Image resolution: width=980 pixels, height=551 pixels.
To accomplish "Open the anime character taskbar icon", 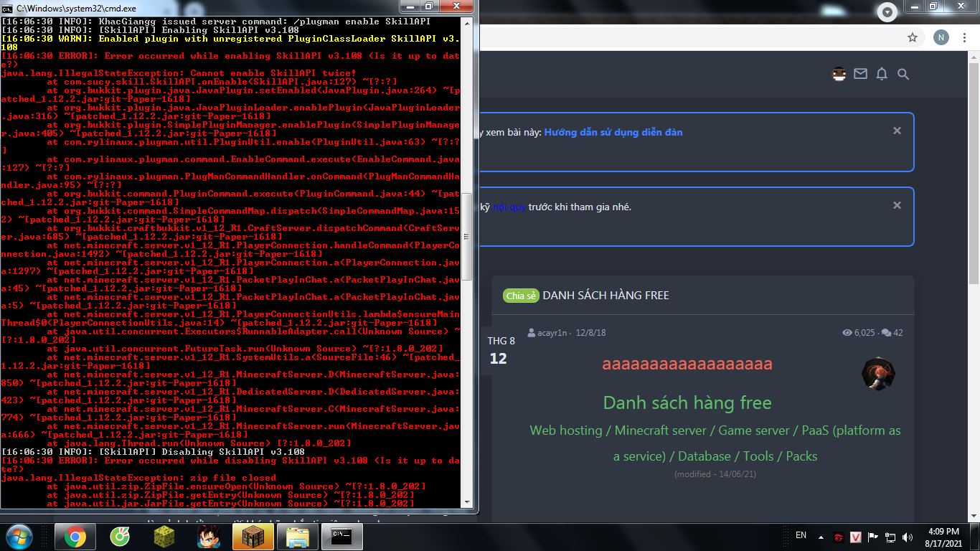I will pos(209,537).
